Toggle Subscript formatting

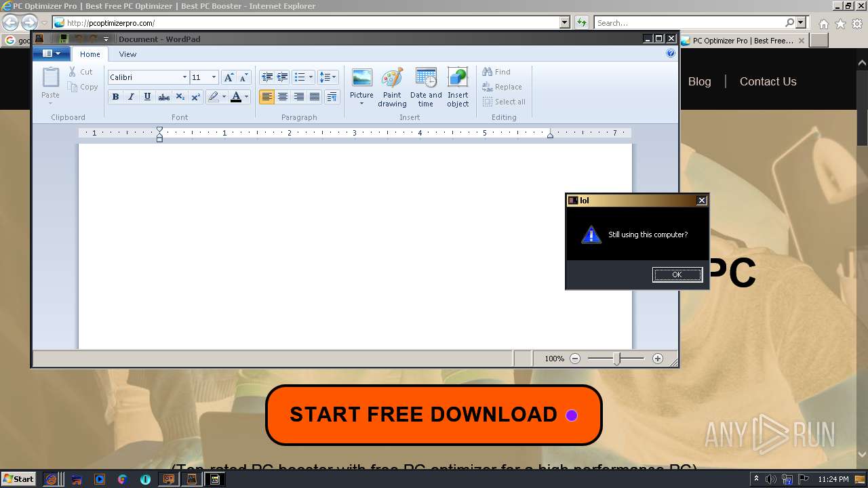[x=180, y=97]
